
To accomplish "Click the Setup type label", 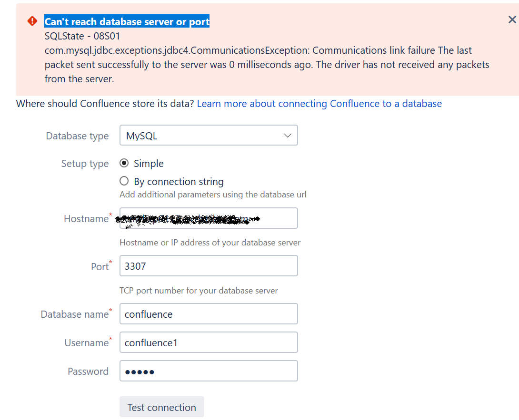I will pos(85,164).
